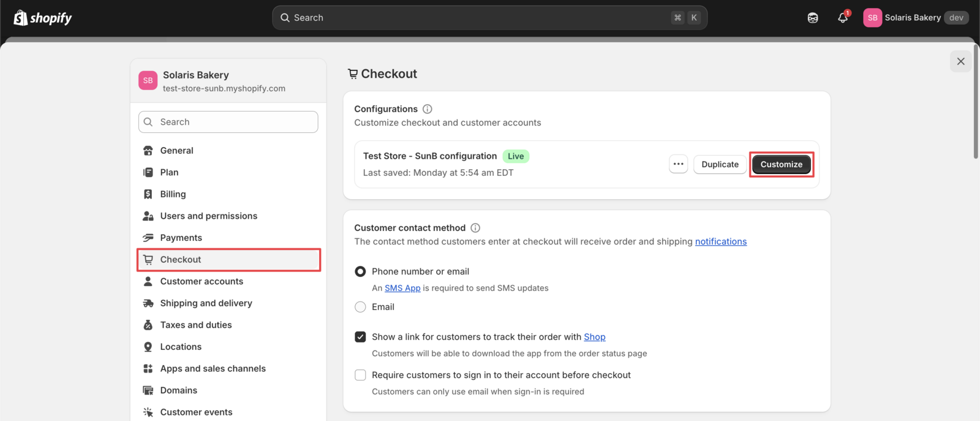980x421 pixels.
Task: Click the Solaris Bakery store avatar in sidebar
Action: coord(148,80)
